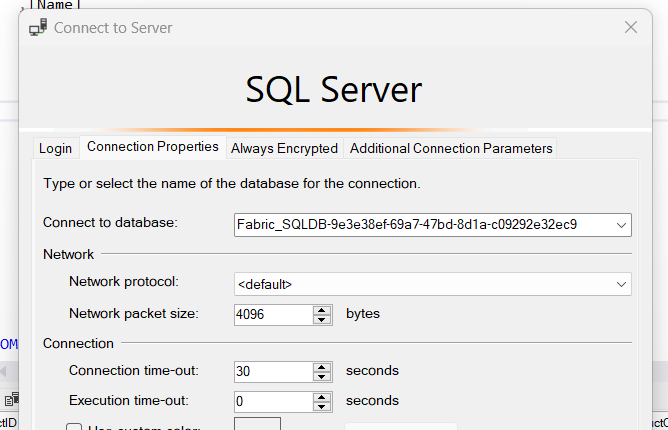
Task: Select the Connection Properties tab
Action: click(153, 147)
